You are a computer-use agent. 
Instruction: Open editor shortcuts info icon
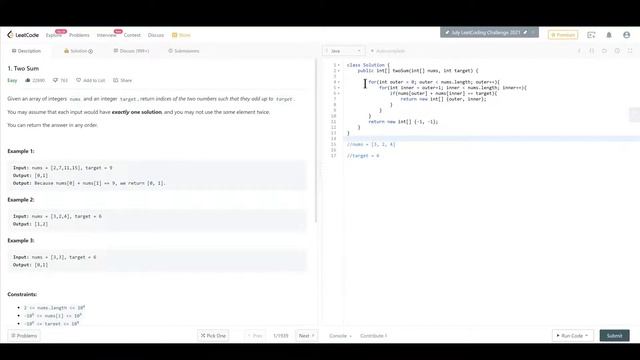(x=579, y=51)
